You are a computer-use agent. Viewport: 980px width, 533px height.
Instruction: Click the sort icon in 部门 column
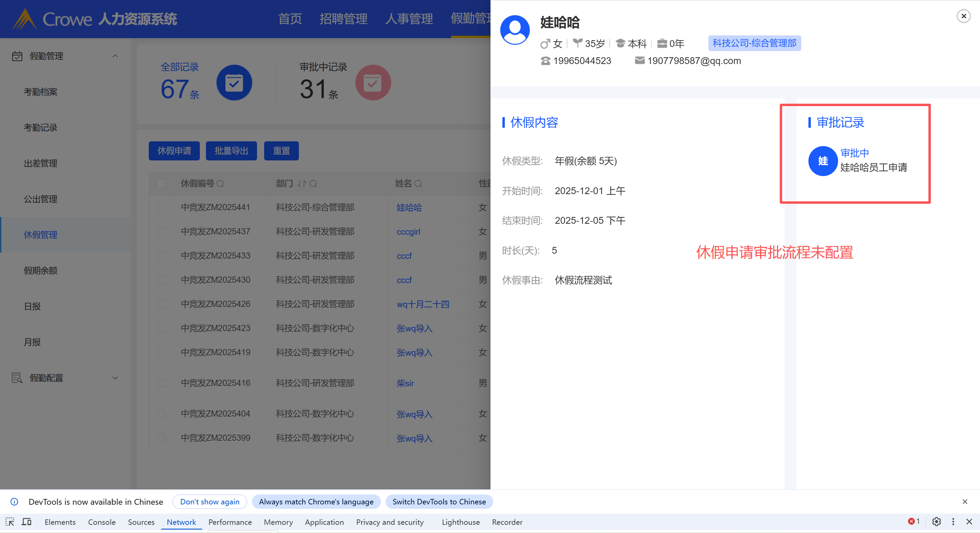click(301, 184)
